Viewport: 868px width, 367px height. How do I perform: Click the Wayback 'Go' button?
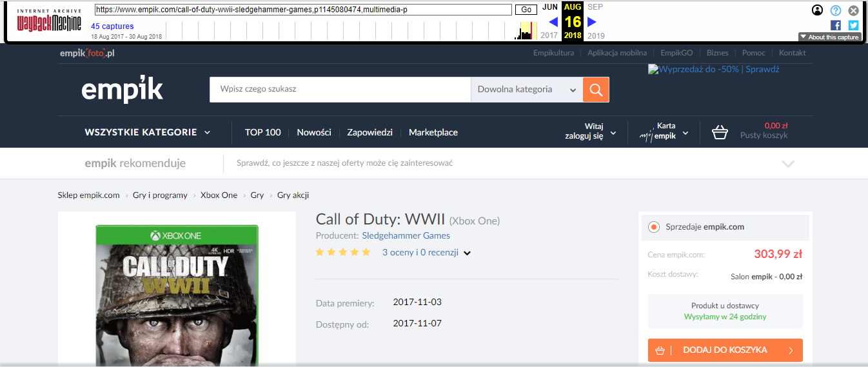click(x=526, y=10)
